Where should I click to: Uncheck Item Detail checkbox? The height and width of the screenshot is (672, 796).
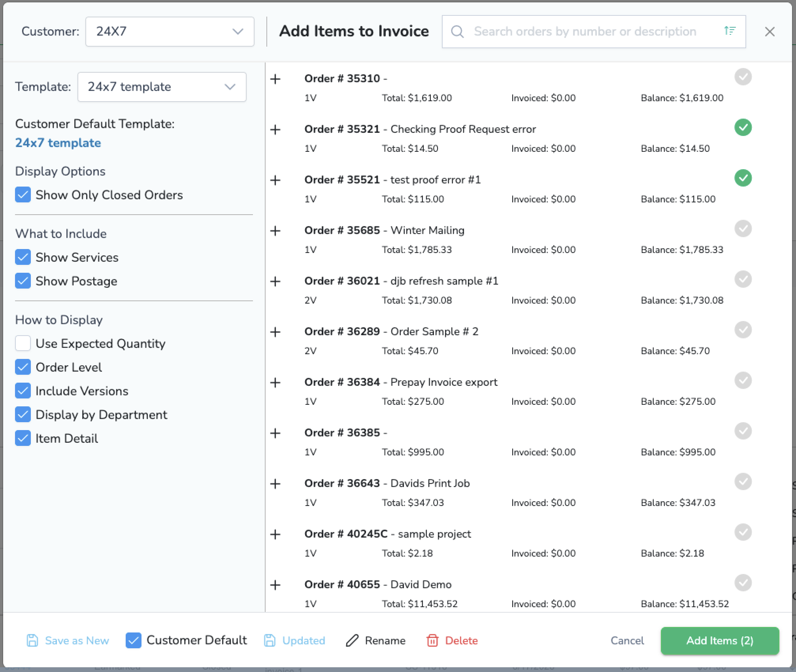coord(23,438)
